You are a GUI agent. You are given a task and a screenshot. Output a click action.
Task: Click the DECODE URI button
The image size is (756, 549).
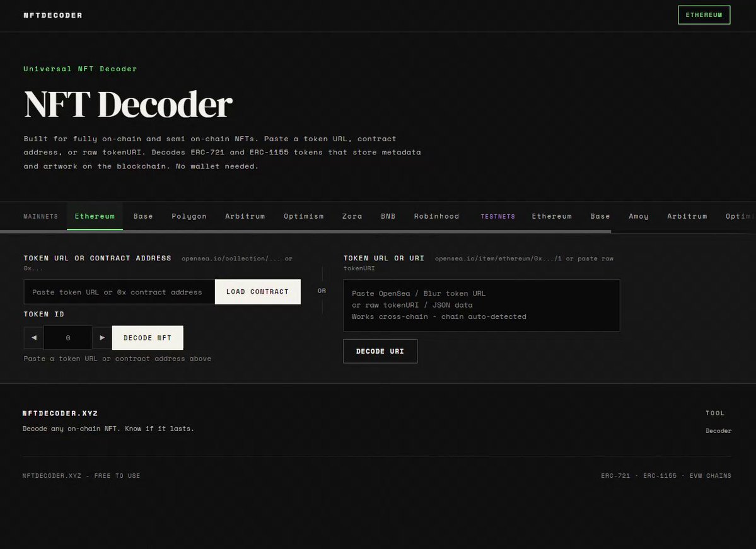tap(380, 351)
